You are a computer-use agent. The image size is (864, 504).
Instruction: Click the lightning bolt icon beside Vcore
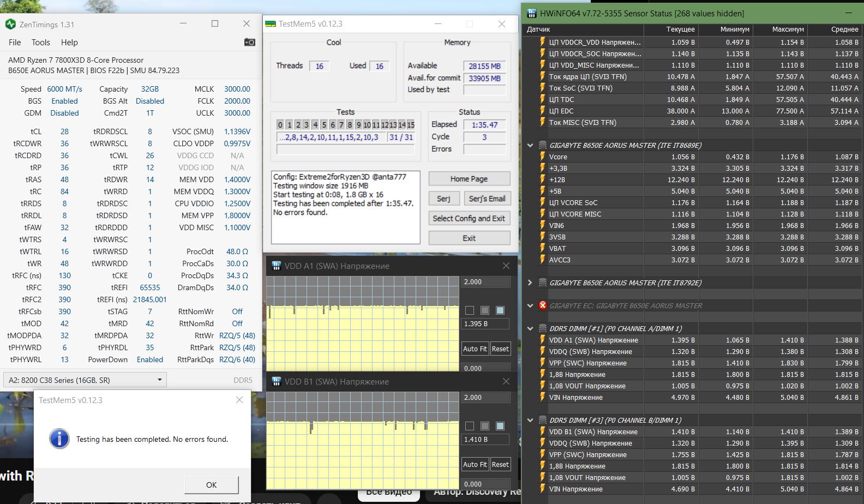point(542,157)
